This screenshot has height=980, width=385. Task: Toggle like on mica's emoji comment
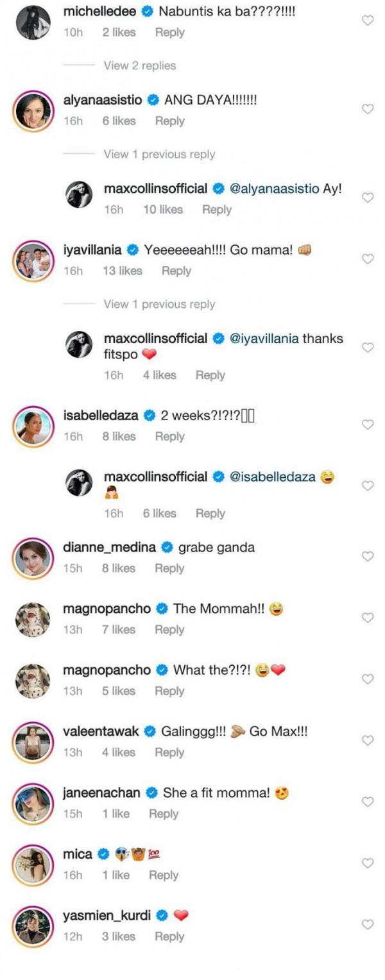[368, 863]
